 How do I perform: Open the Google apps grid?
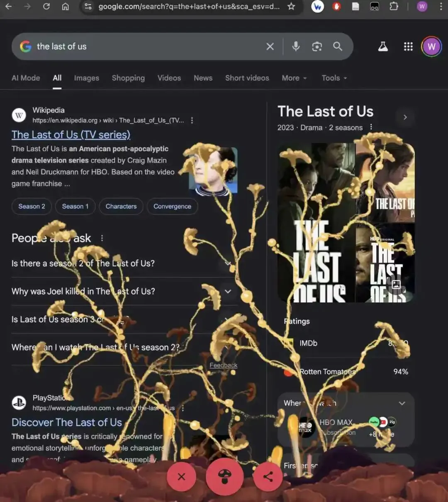[x=408, y=46]
